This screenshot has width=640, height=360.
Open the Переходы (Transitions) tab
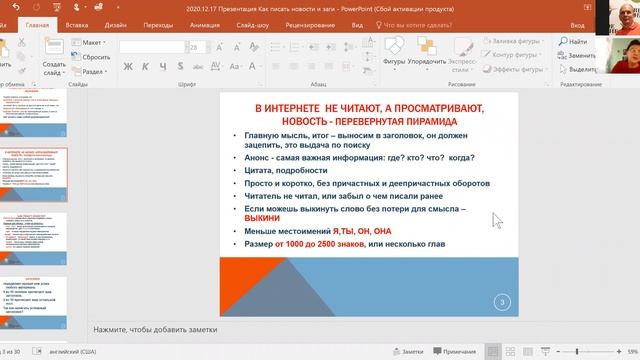click(158, 25)
